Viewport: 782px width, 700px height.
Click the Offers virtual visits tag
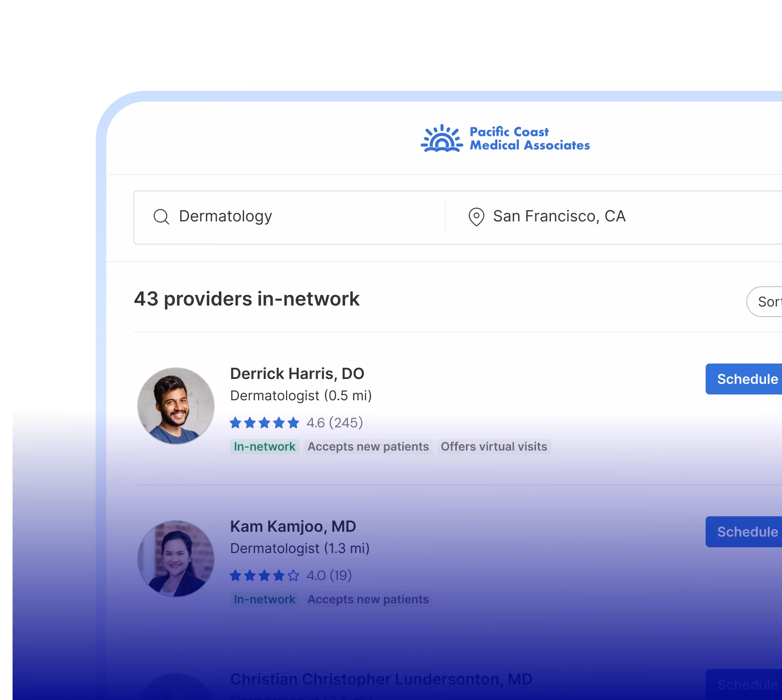coord(494,447)
